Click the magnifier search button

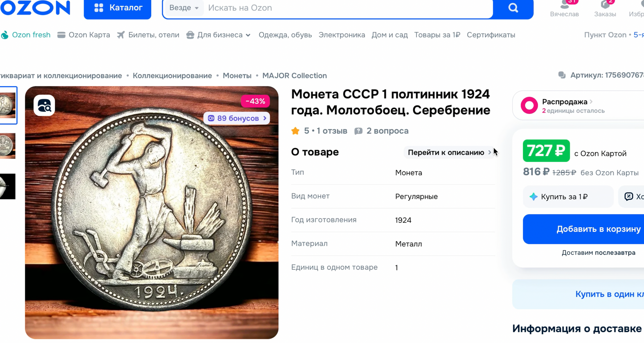513,8
